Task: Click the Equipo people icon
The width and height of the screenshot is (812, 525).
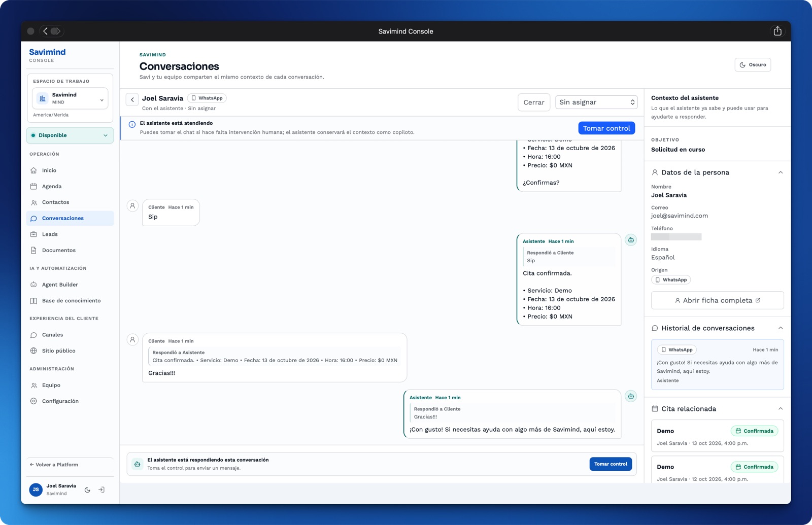Action: pyautogui.click(x=33, y=386)
